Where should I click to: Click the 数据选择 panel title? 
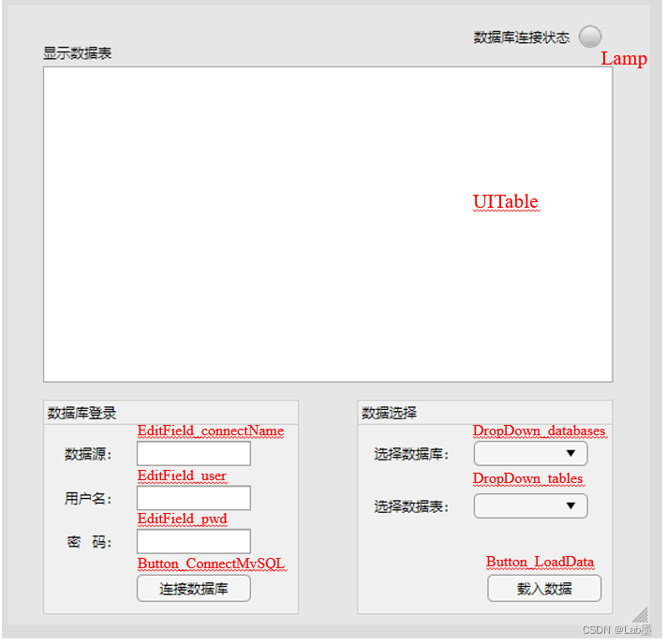(x=389, y=413)
